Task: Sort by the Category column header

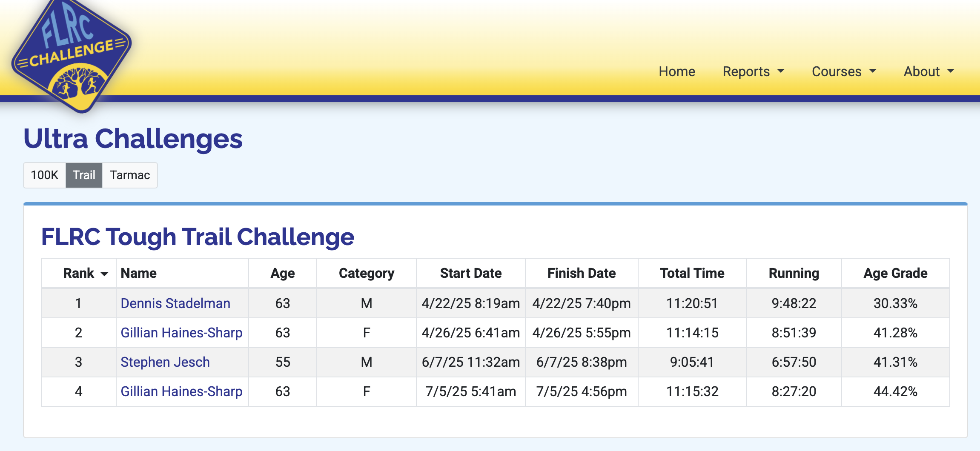Action: tap(367, 273)
